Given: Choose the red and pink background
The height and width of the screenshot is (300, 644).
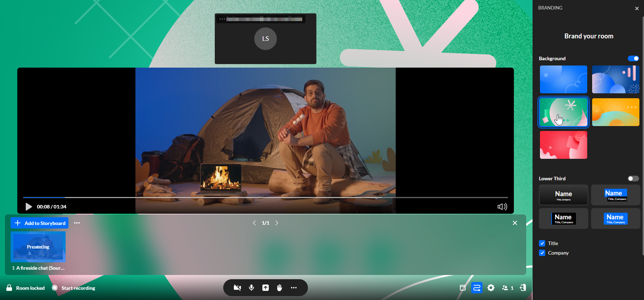Looking at the screenshot, I should coord(564,145).
